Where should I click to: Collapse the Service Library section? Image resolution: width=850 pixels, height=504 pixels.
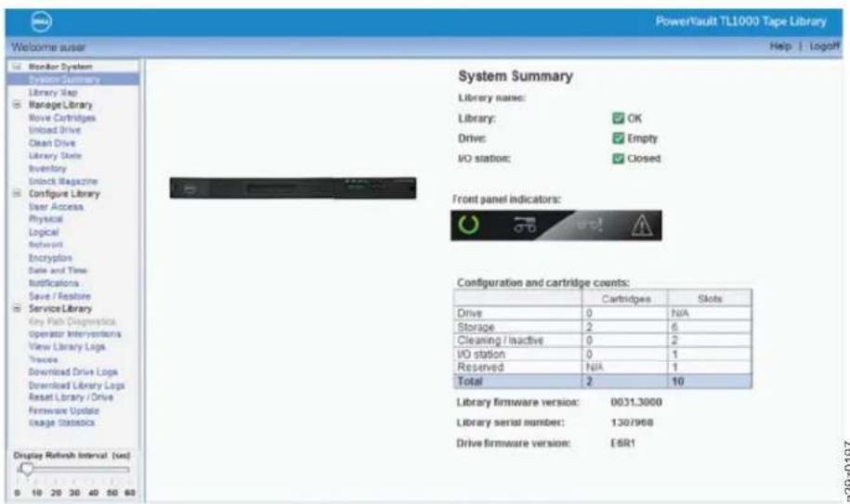[x=17, y=308]
